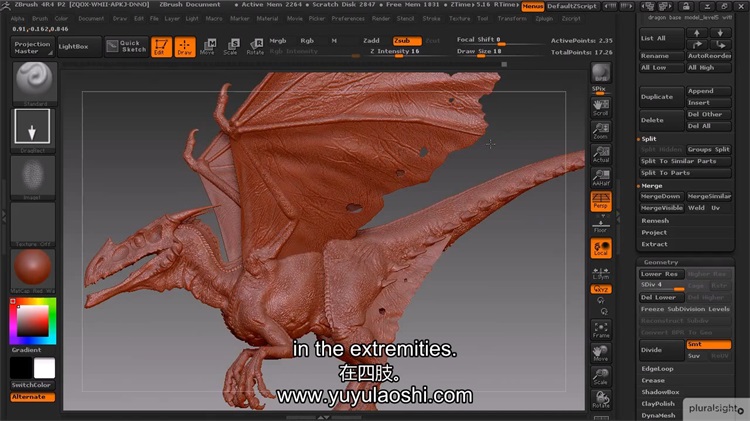This screenshot has height=421, width=750.
Task: Click DefaultZScript button
Action: coord(572,6)
